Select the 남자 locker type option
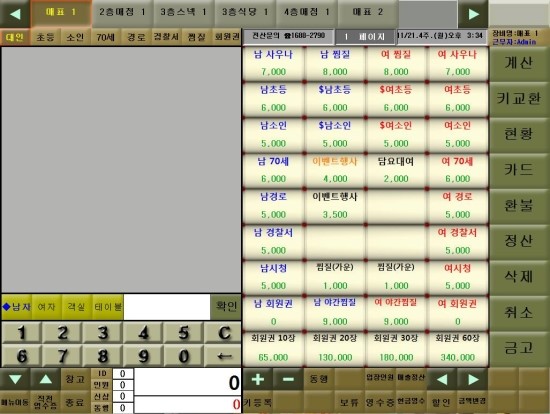This screenshot has height=414, width=550. (16, 307)
